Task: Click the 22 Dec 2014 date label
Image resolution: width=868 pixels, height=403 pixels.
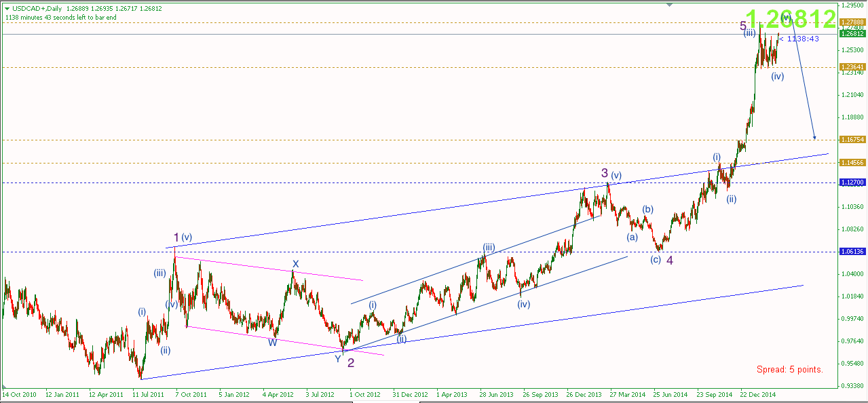Action: click(758, 394)
